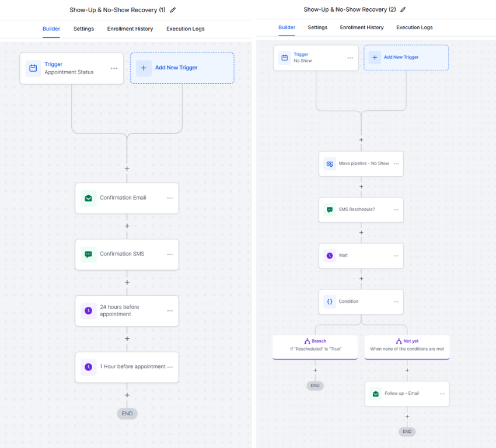
Task: Click Confirmation Email envelope icon
Action: point(89,198)
